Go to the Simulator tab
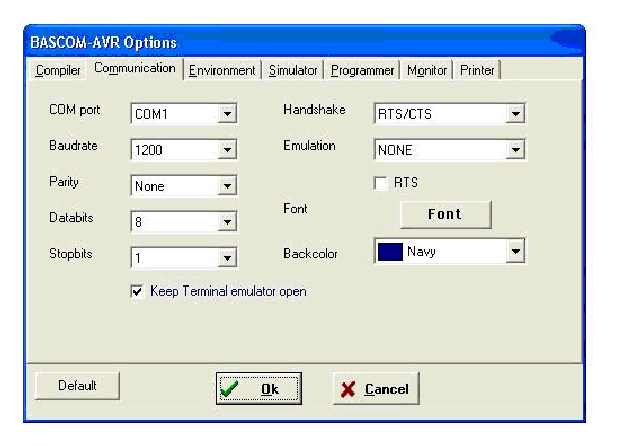643x446 pixels. point(293,71)
